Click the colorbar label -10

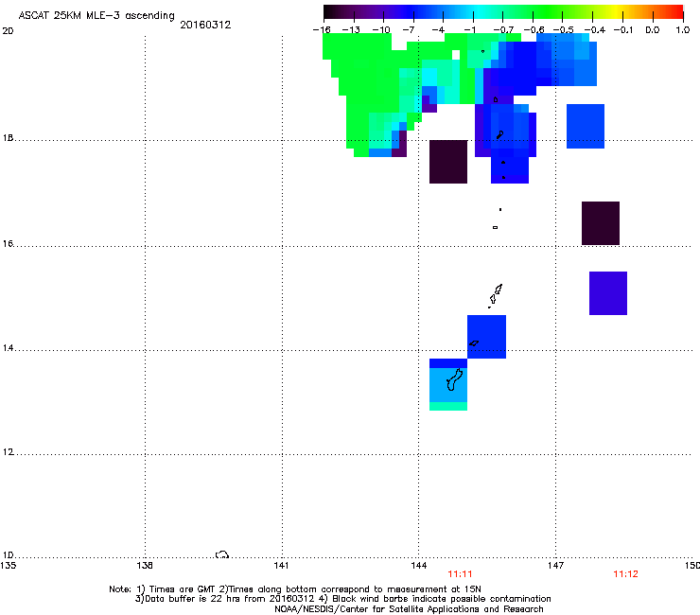[x=381, y=30]
